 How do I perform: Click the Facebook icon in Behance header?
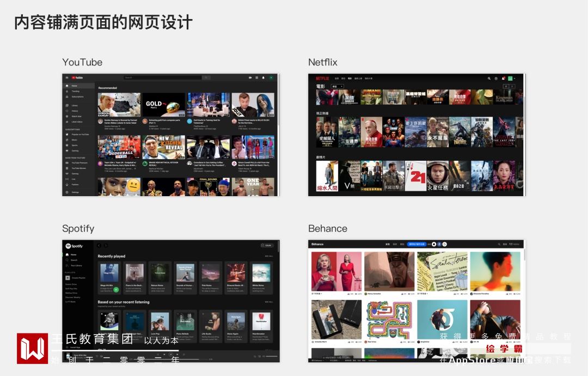(439, 244)
